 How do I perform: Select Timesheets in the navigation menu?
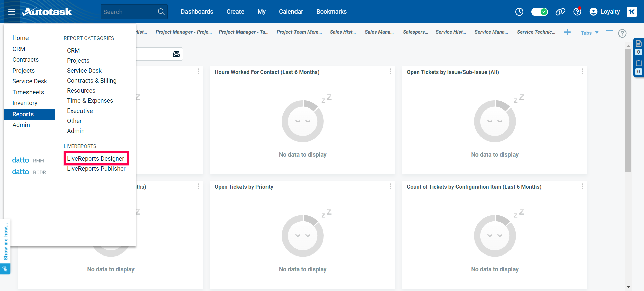click(x=28, y=92)
